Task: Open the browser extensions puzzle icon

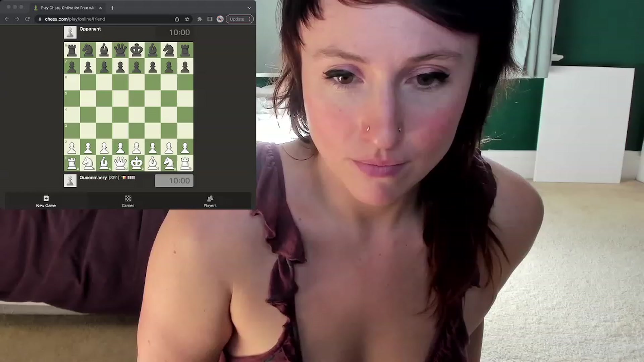Action: tap(200, 19)
